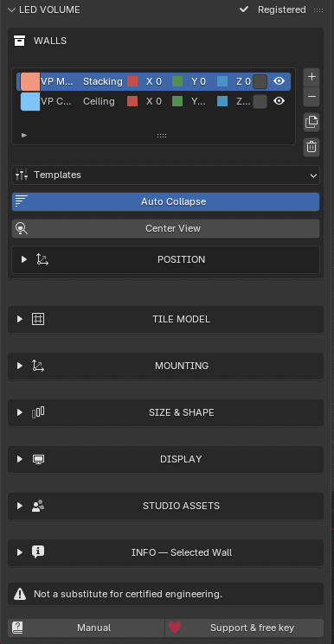
Task: Expand the POSITION section
Action: [x=24, y=259]
